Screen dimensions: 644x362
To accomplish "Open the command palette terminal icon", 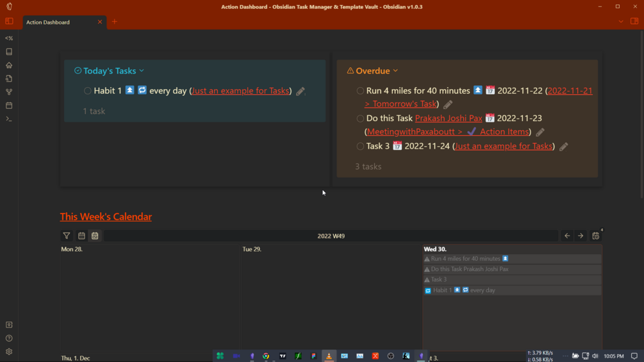I will (x=9, y=119).
